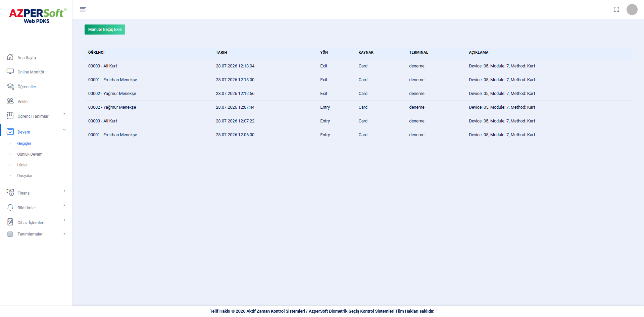Select the Devam menu label
644x317 pixels.
coord(24,132)
